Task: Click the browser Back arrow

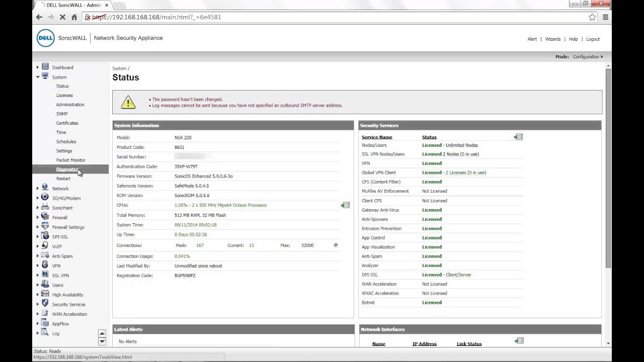Action: click(x=39, y=17)
